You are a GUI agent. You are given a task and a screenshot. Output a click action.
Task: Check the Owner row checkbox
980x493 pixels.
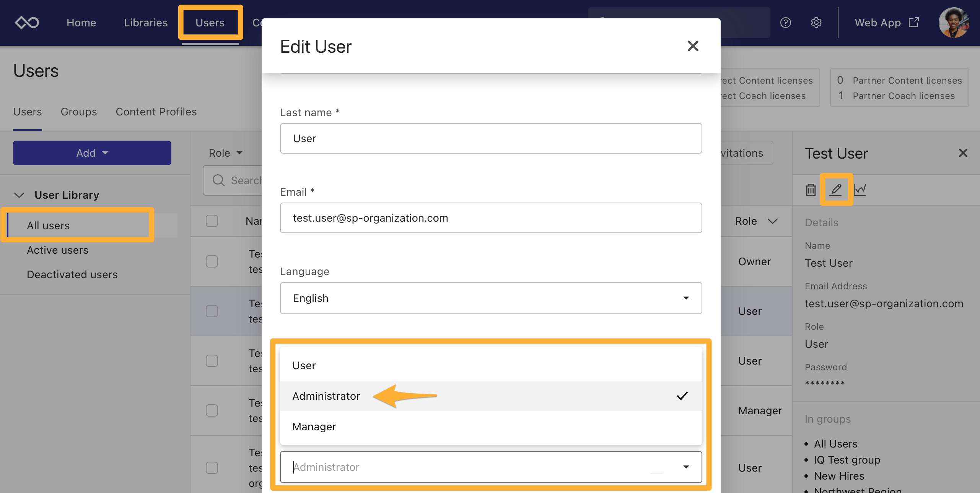tap(212, 261)
